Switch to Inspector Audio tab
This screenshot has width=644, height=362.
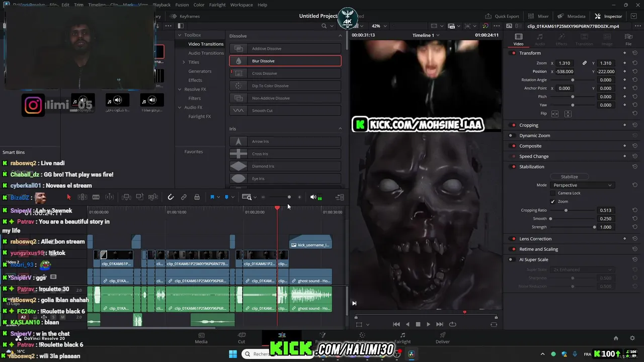coord(540,39)
